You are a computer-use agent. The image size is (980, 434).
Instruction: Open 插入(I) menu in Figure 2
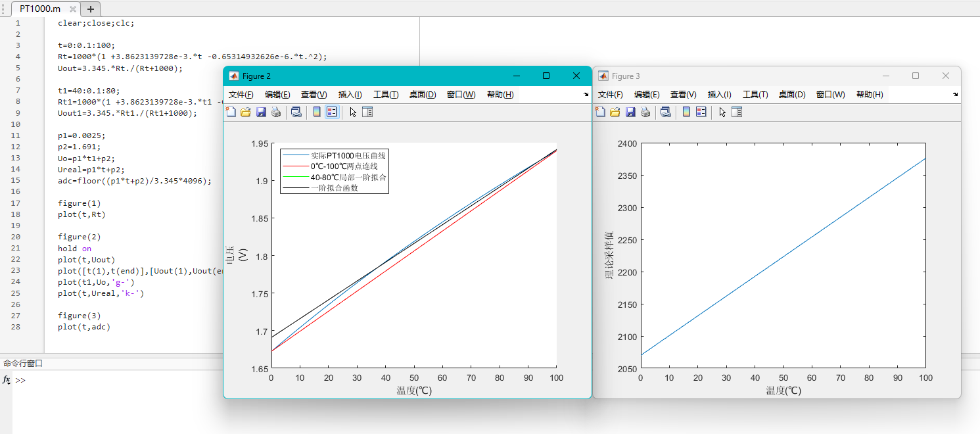350,95
